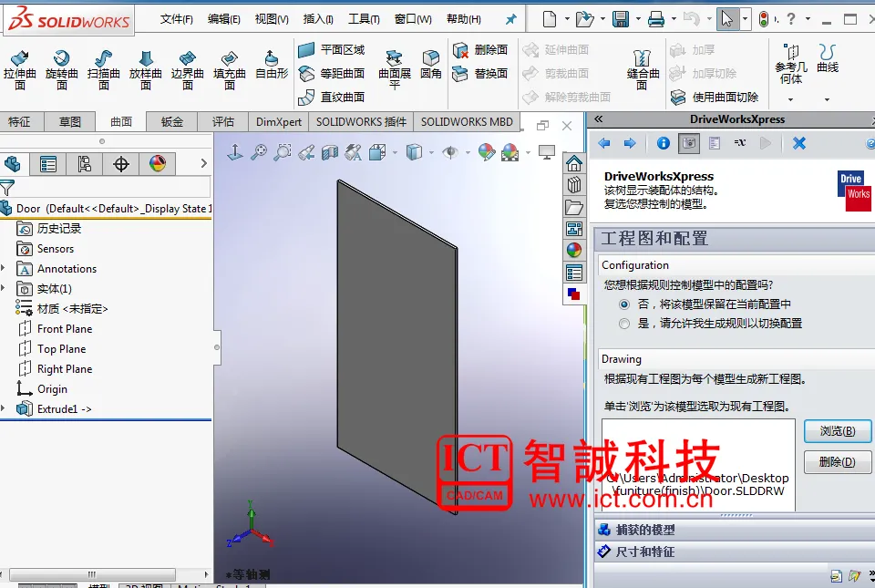The width and height of the screenshot is (875, 588).
Task: Switch to the 评估 evaluate tab
Action: (222, 121)
